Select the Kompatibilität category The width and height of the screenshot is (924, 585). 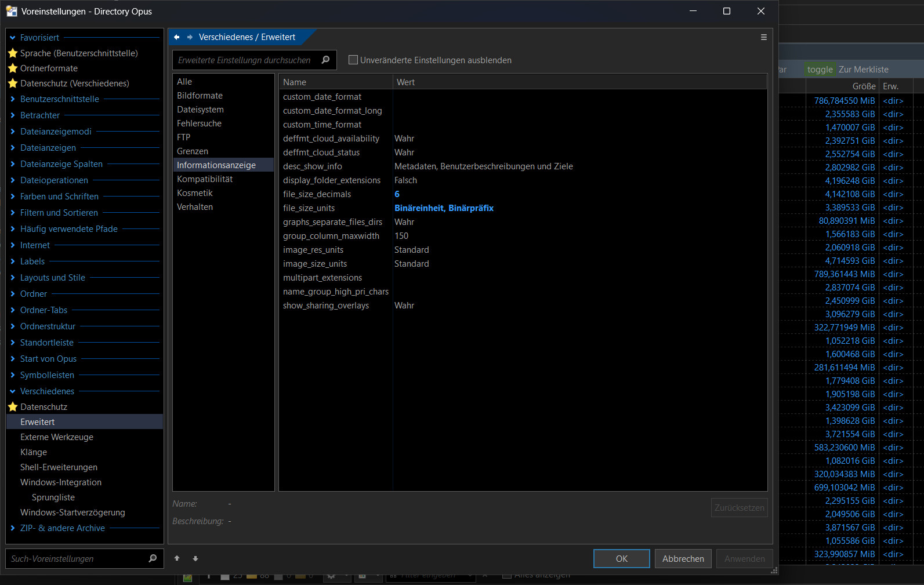pos(223,179)
